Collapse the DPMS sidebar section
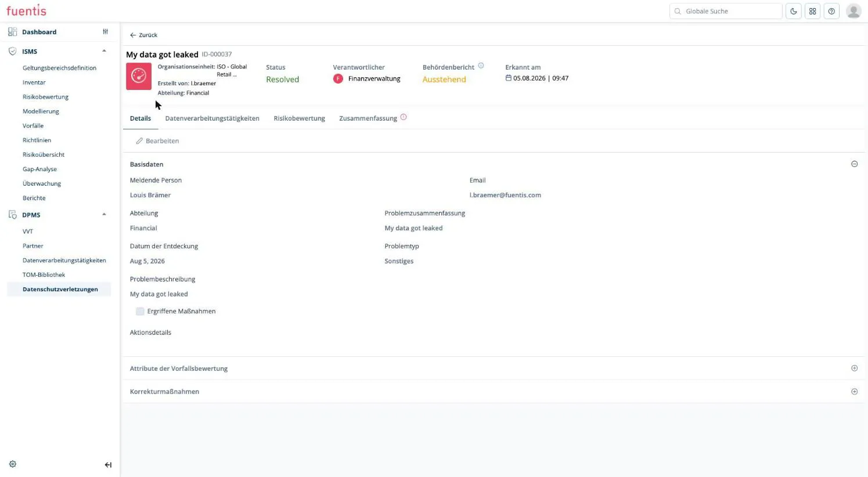 click(x=105, y=215)
